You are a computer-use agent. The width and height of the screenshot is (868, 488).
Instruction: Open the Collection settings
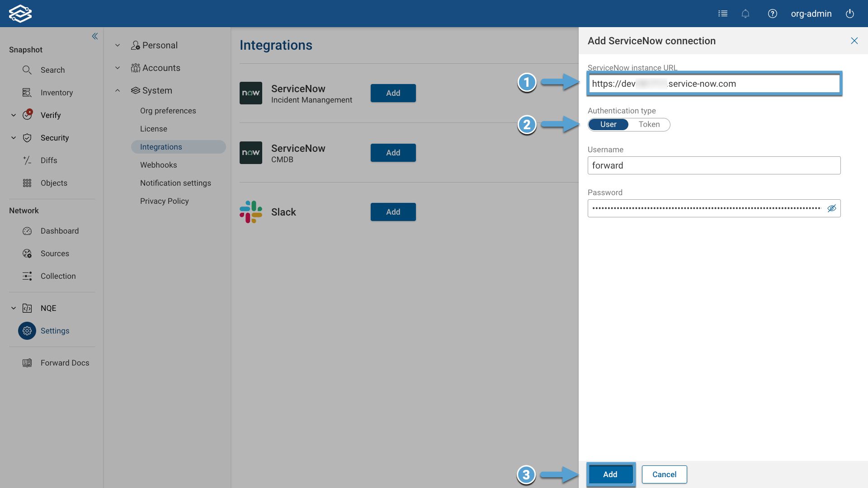(x=58, y=276)
